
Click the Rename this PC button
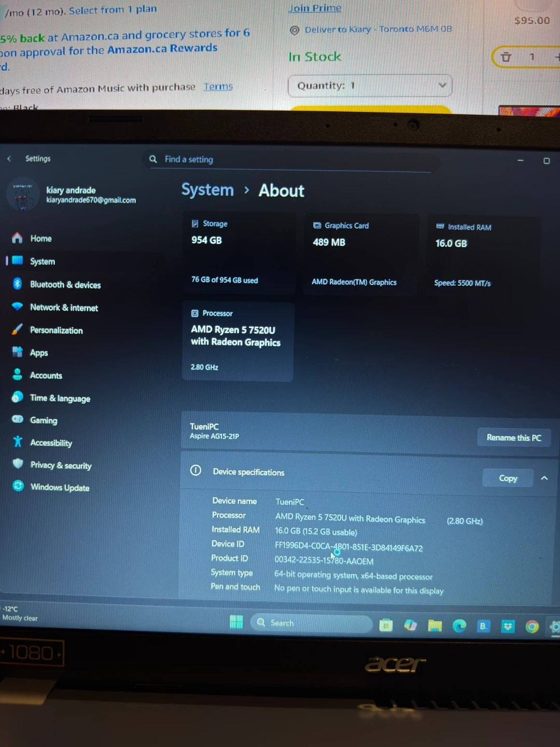click(x=513, y=437)
